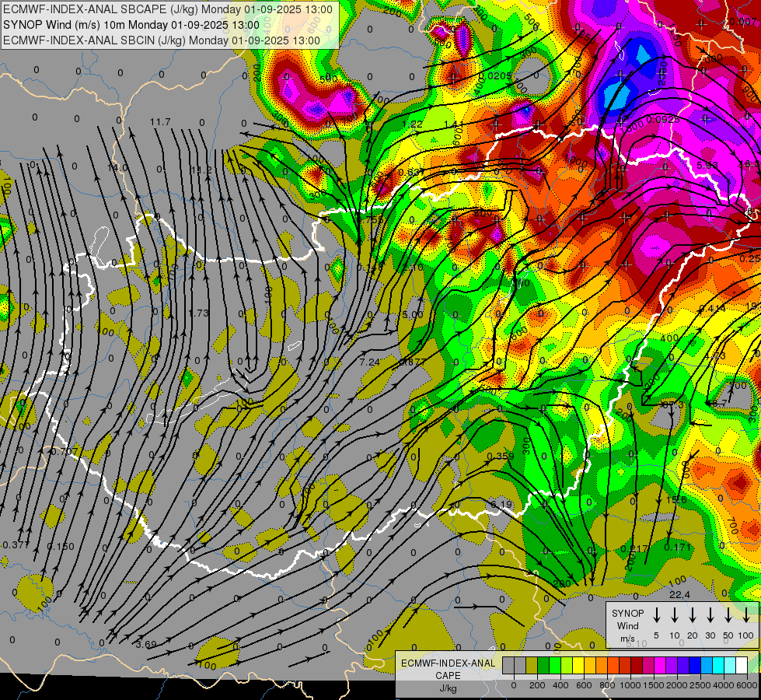Click the 0.707 value on the map

click(64, 451)
